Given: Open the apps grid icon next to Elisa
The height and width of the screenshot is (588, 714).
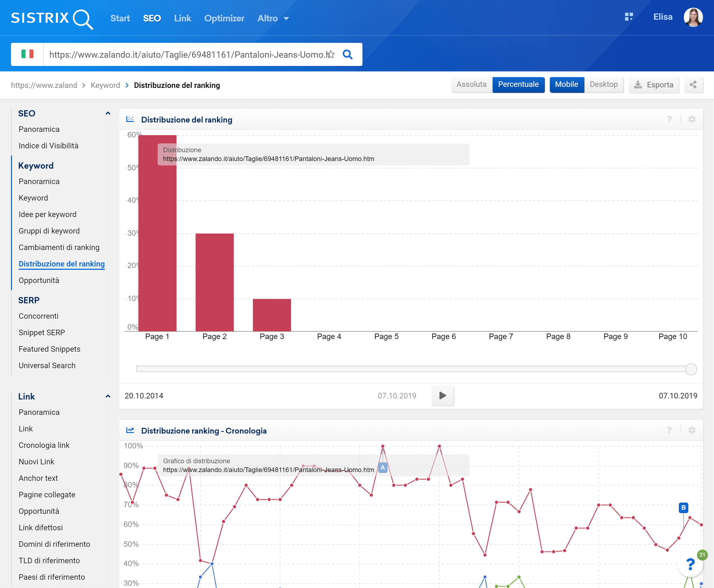Looking at the screenshot, I should [629, 17].
